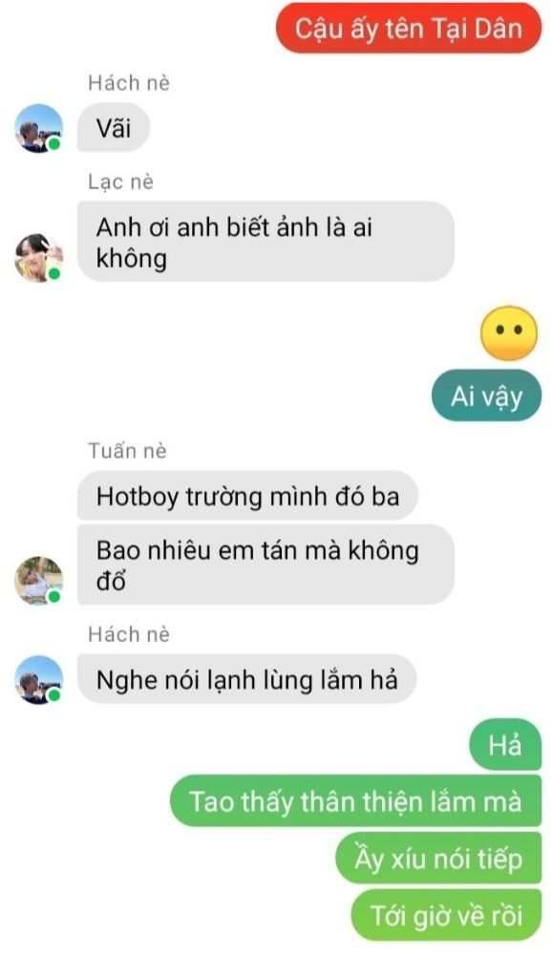551x980 pixels.
Task: Click the 'Vãi' message bubble
Action: click(x=114, y=127)
